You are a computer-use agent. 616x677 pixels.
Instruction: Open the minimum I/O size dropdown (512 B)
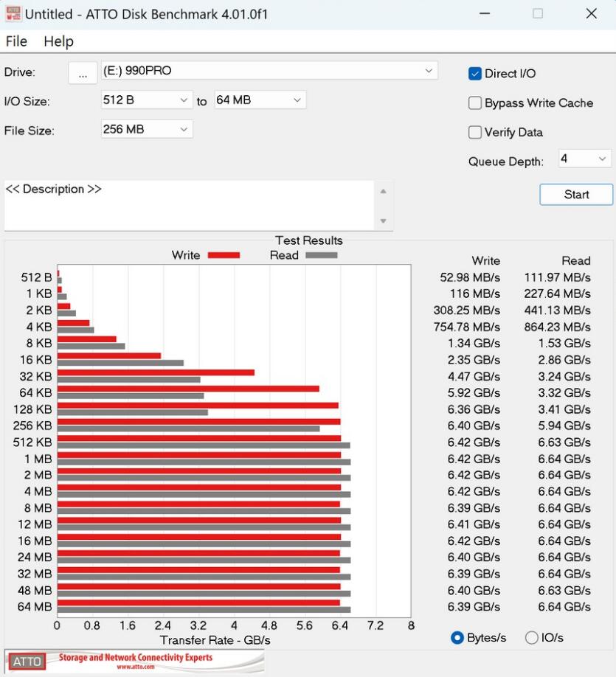[x=147, y=100]
